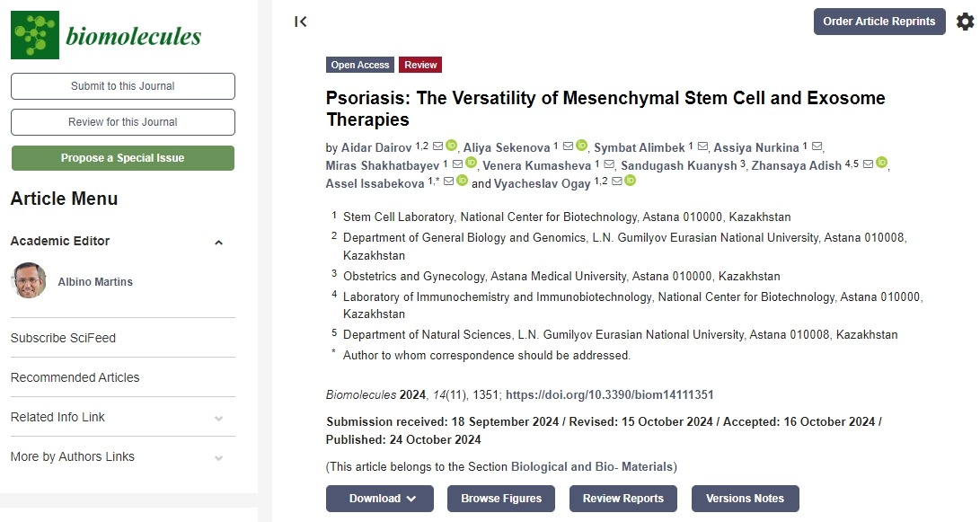Click Propose a Special Issue button
The height and width of the screenshot is (522, 980).
coord(122,158)
